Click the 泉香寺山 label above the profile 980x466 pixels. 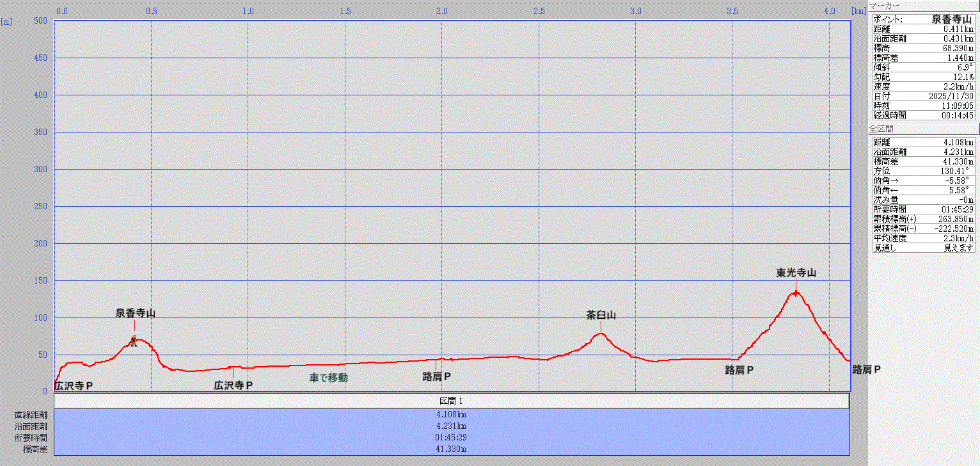[x=135, y=313]
